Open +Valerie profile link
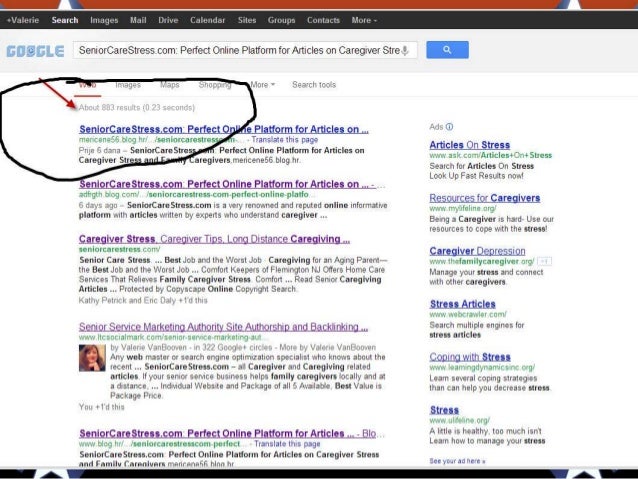 23,20
